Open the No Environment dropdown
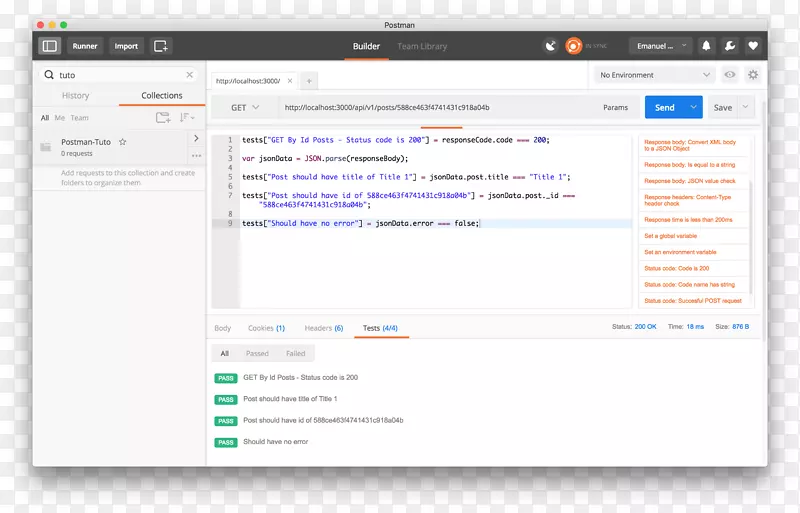 pyautogui.click(x=655, y=75)
